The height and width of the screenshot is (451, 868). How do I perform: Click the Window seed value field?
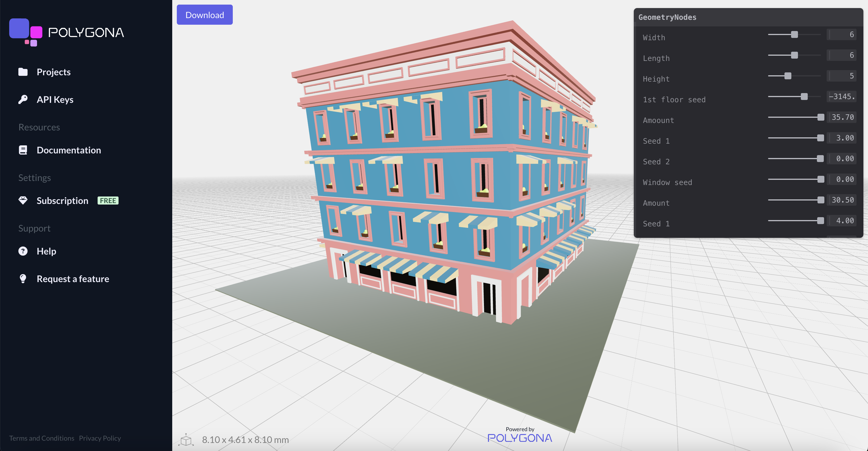[842, 180]
